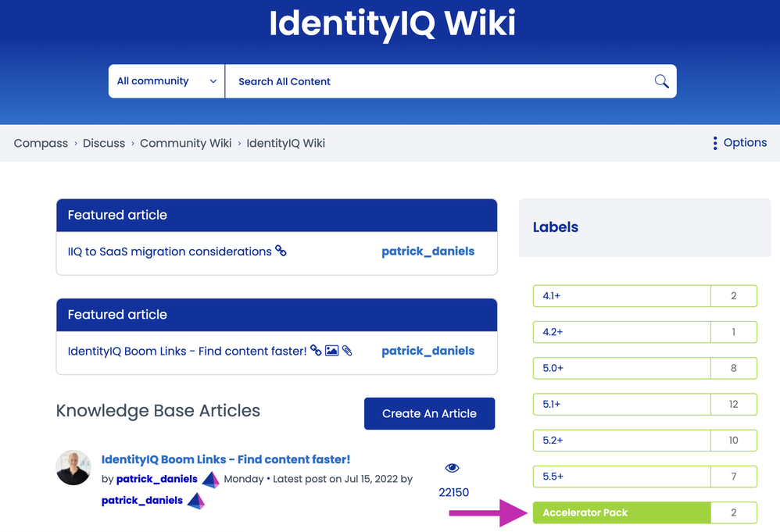Image resolution: width=780 pixels, height=532 pixels.
Task: Open patrick_daniels avatar photo
Action: [73, 467]
